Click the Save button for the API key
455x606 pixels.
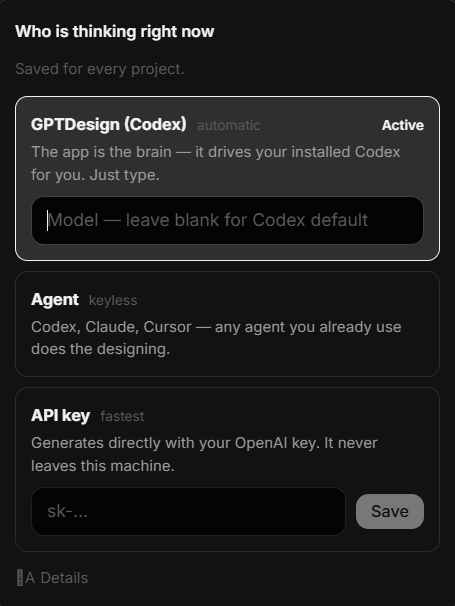click(x=390, y=511)
